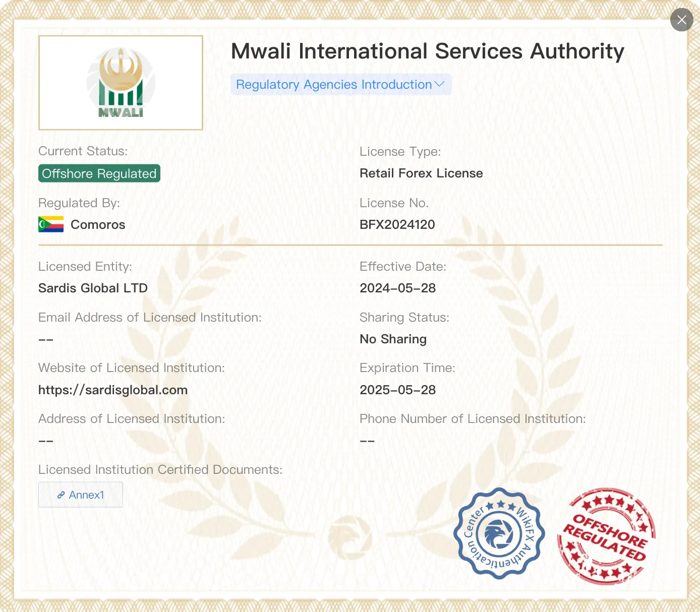This screenshot has height=612, width=700.
Task: Click Phone Number of Licensed Institution label
Action: coord(473,419)
